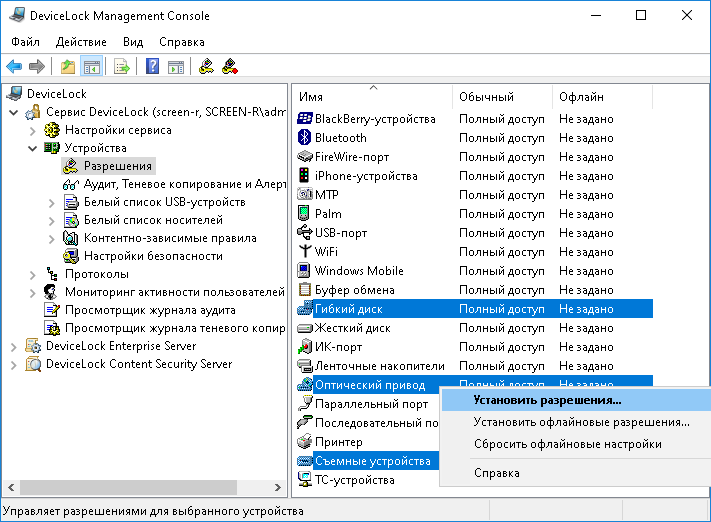
Task: Click the Export list toolbar icon
Action: point(122,67)
